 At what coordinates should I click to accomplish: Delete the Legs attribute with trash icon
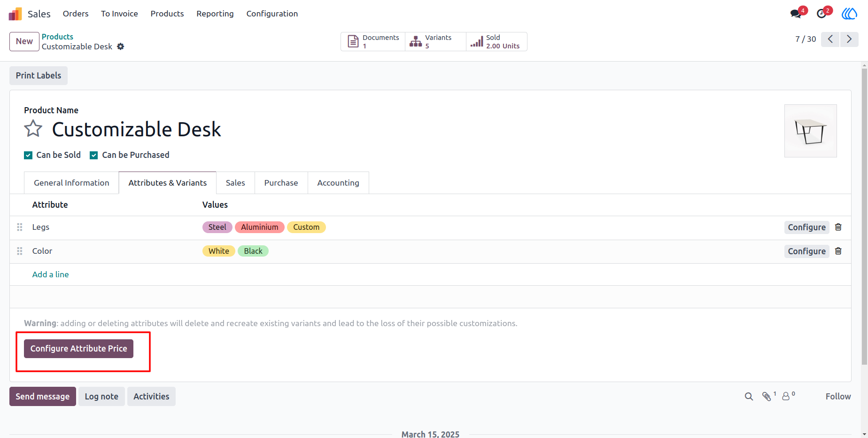pyautogui.click(x=838, y=227)
